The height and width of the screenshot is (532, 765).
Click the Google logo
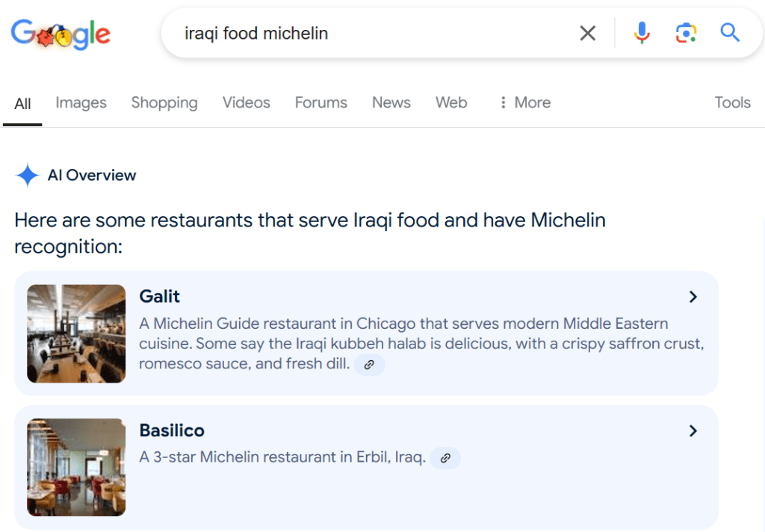(x=61, y=34)
